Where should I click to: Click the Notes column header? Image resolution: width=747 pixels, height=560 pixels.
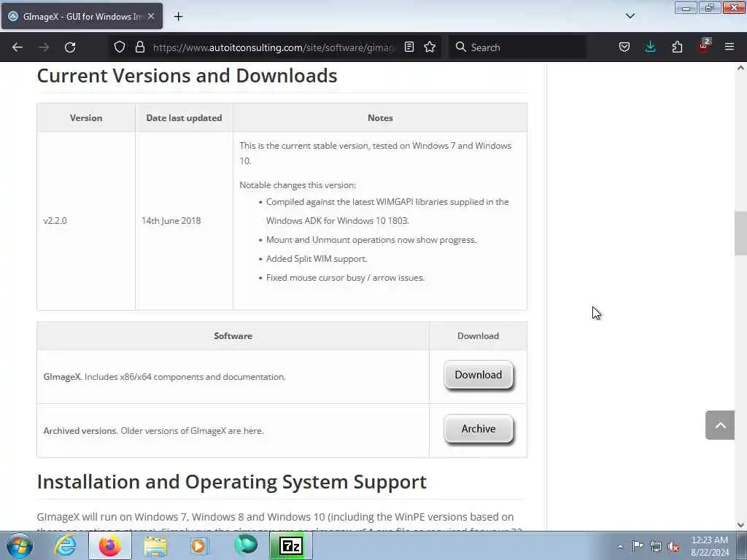[x=380, y=117]
